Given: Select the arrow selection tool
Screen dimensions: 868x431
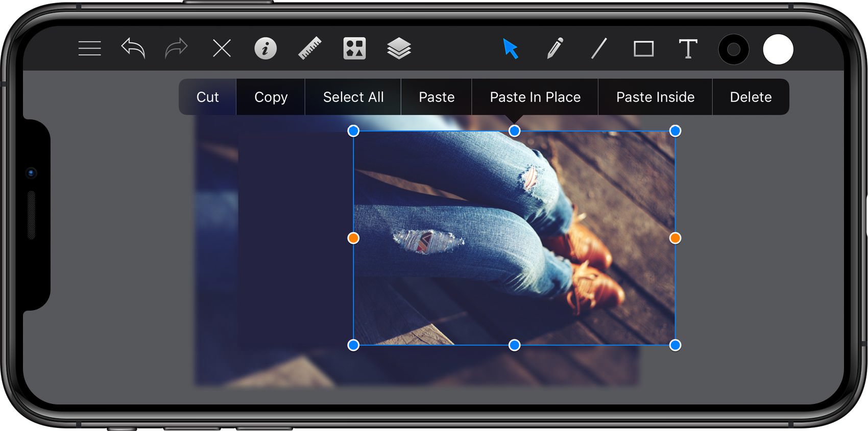Looking at the screenshot, I should point(511,48).
